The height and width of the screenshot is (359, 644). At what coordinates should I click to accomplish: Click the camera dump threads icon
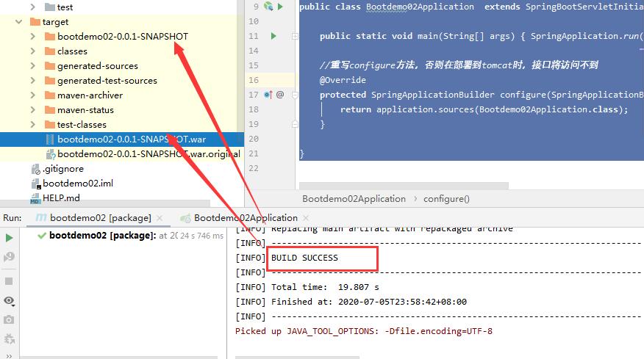9,320
